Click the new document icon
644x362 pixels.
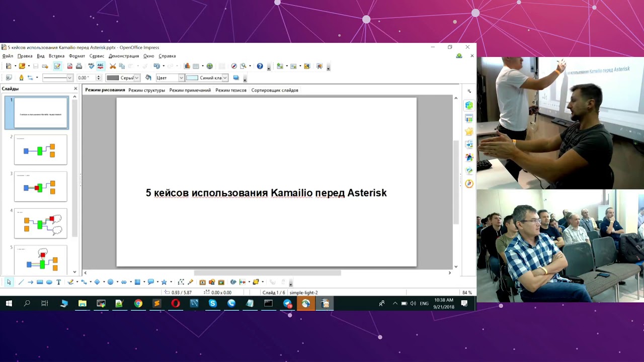pyautogui.click(x=9, y=66)
